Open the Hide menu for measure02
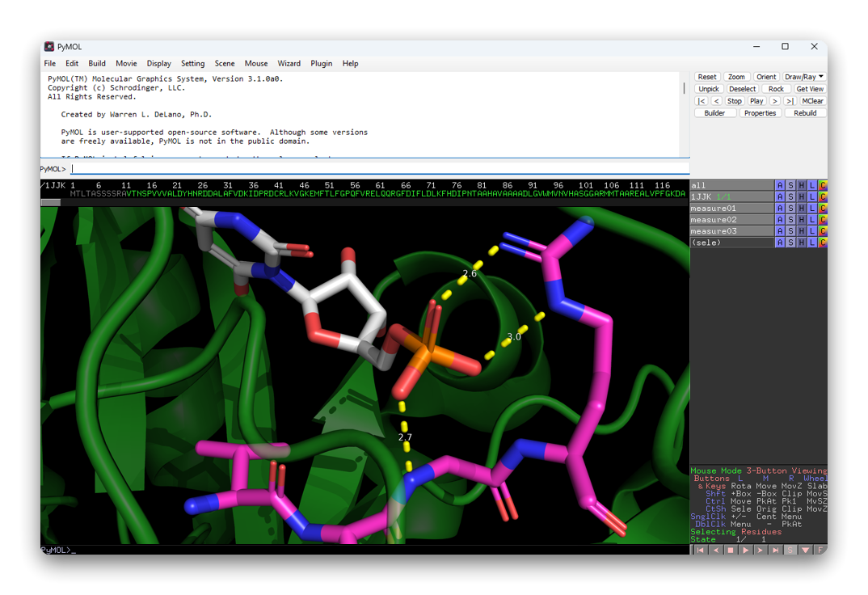The image size is (868, 595). tap(802, 220)
